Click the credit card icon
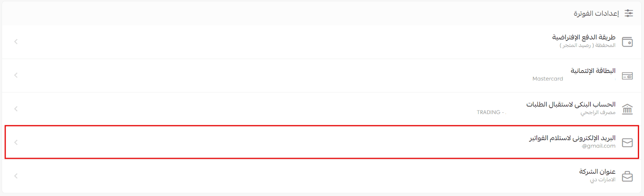Viewport: 644px width, 196px height. click(627, 76)
